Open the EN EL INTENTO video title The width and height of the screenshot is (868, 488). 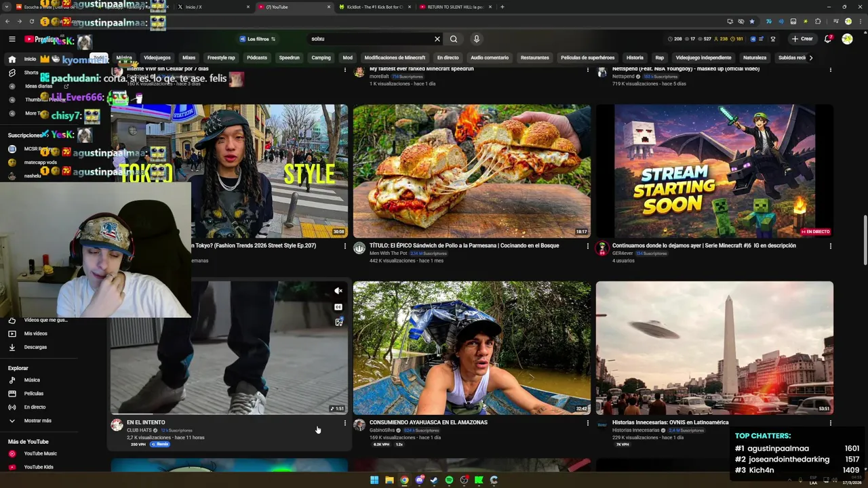pyautogui.click(x=146, y=422)
